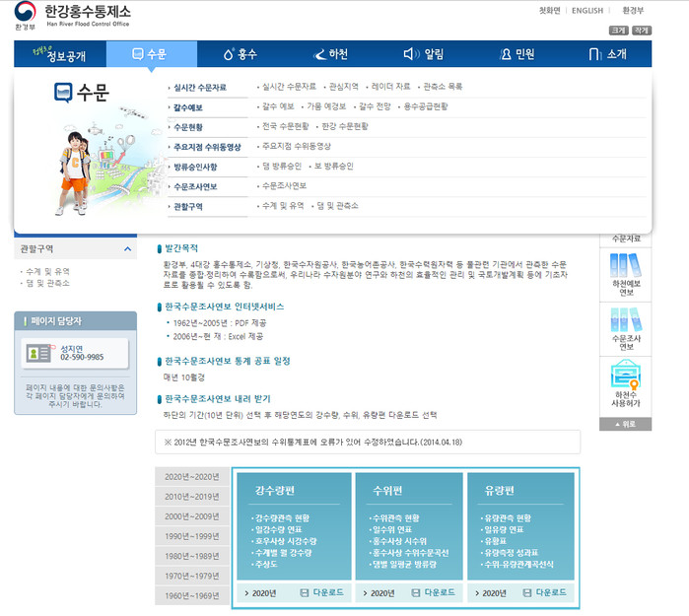Switch to the ENGLISH site

(586, 11)
